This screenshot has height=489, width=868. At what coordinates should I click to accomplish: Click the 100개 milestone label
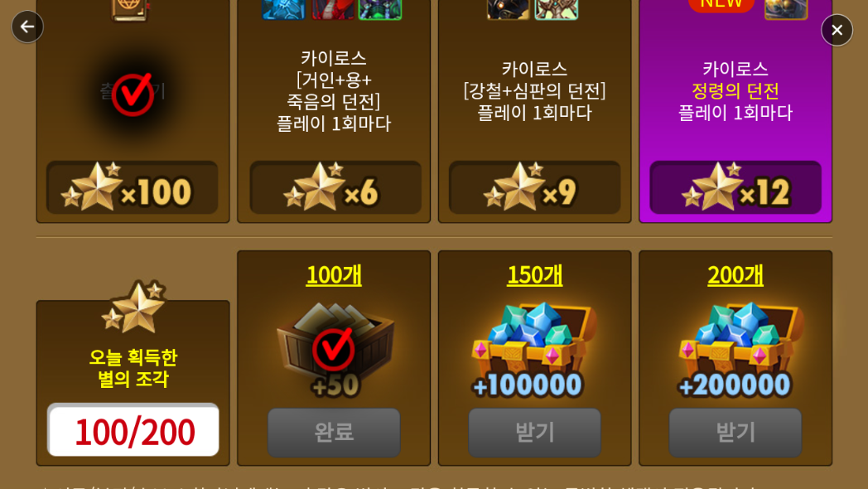[x=334, y=275]
